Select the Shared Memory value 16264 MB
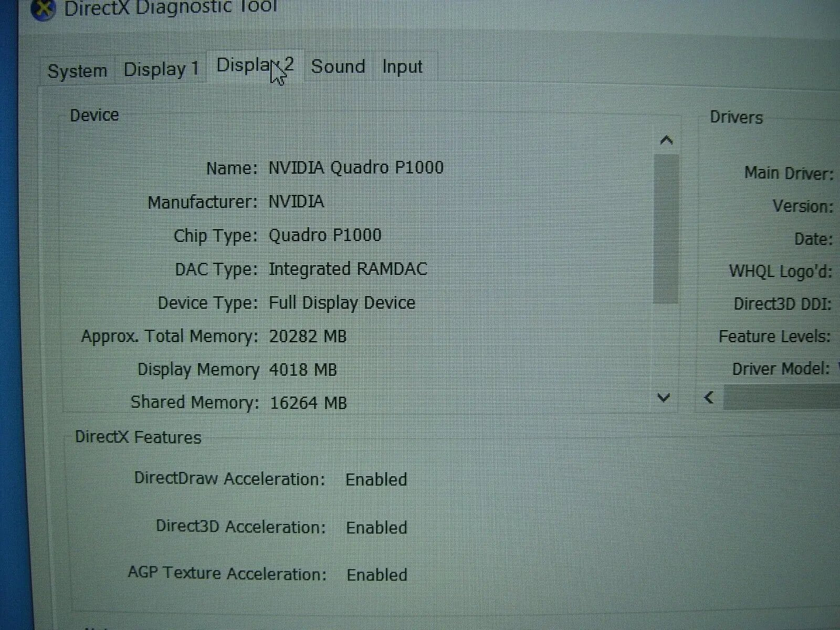Viewport: 840px width, 630px height. (x=308, y=403)
